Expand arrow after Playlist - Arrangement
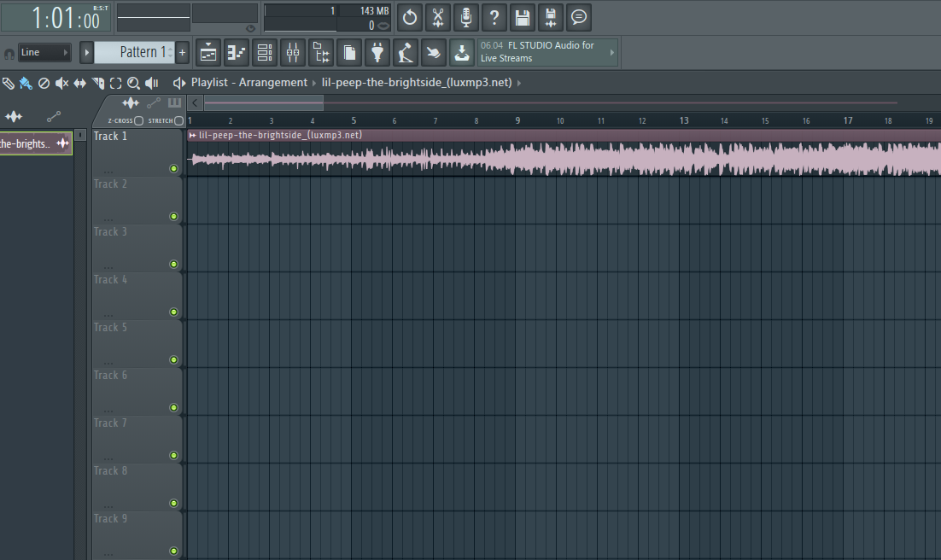This screenshot has height=560, width=941. pyautogui.click(x=314, y=83)
